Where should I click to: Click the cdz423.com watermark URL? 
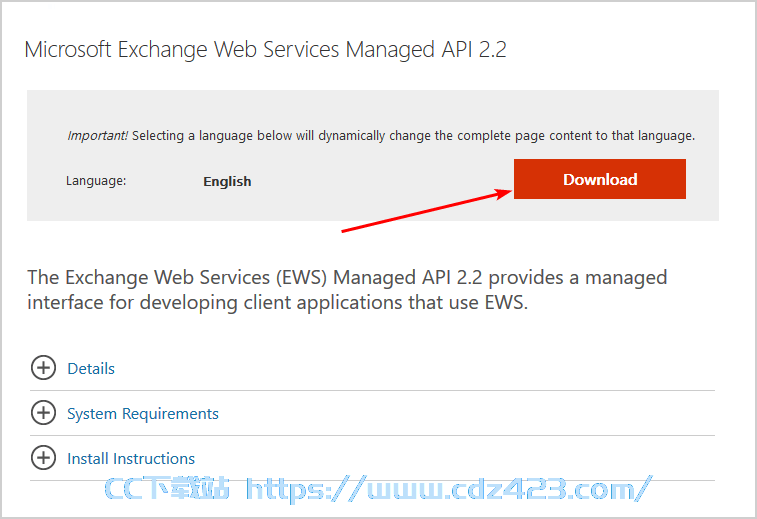click(449, 489)
